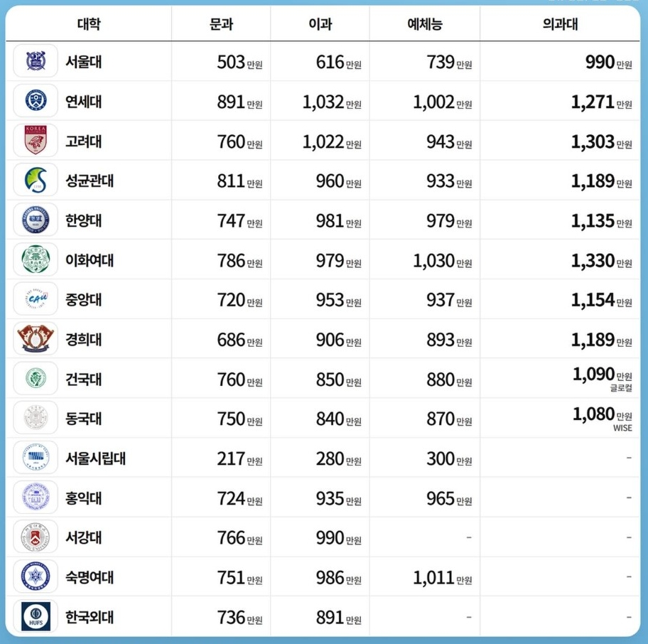Select the 의과대 column header
648x644 pixels.
[560, 24]
